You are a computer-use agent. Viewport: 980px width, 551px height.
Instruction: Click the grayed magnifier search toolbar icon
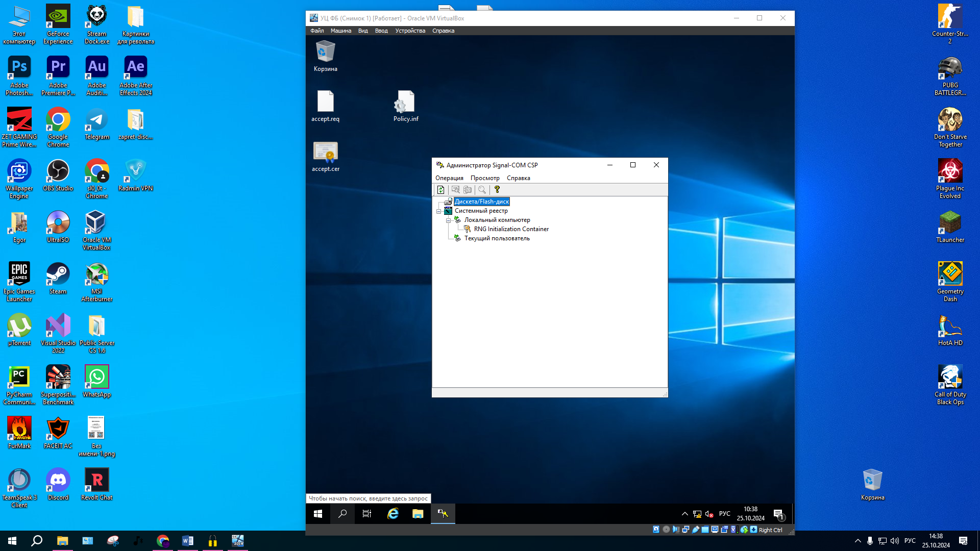(482, 190)
